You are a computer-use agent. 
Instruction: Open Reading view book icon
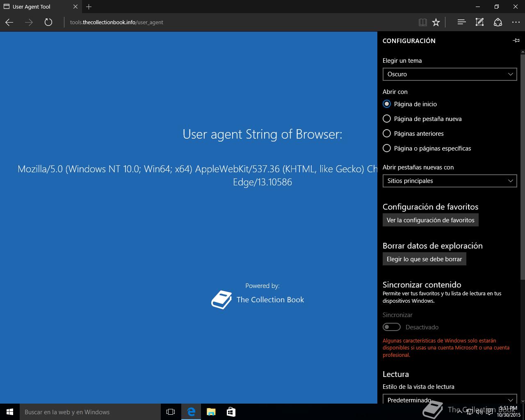422,22
